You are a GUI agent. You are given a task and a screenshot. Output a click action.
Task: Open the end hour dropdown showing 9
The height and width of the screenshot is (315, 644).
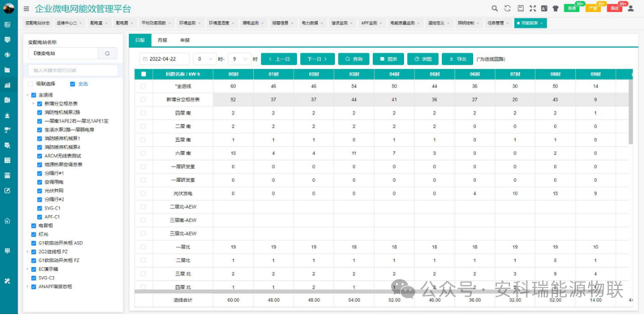point(239,59)
